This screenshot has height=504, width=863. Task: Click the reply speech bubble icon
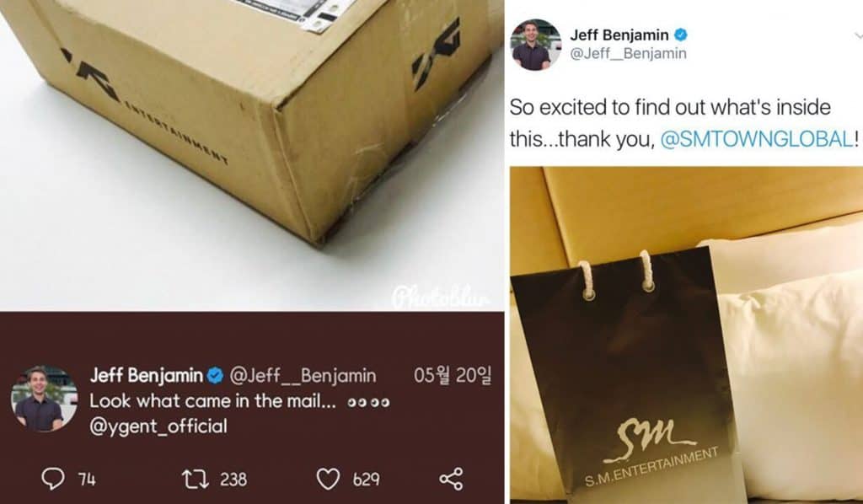(x=53, y=480)
